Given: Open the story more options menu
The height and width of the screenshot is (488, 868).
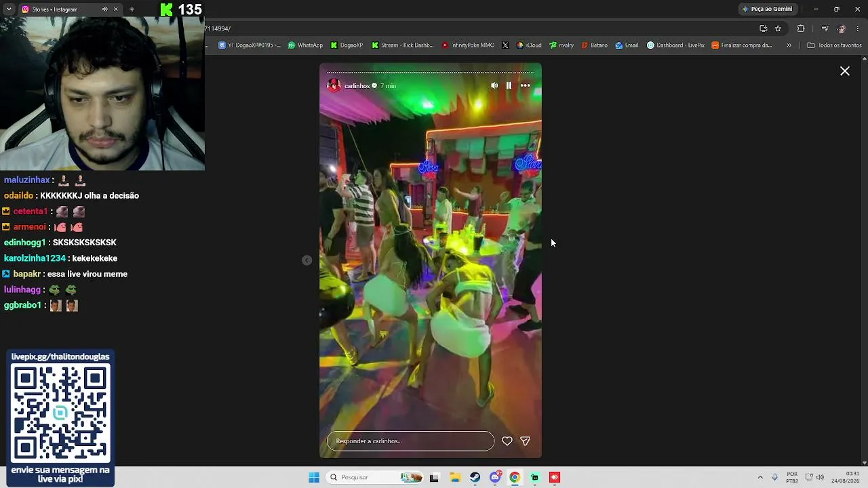Looking at the screenshot, I should 525,85.
